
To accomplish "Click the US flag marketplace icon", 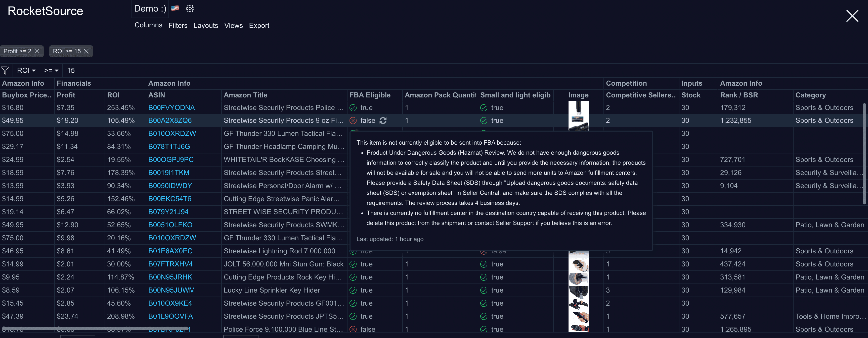I will point(175,8).
